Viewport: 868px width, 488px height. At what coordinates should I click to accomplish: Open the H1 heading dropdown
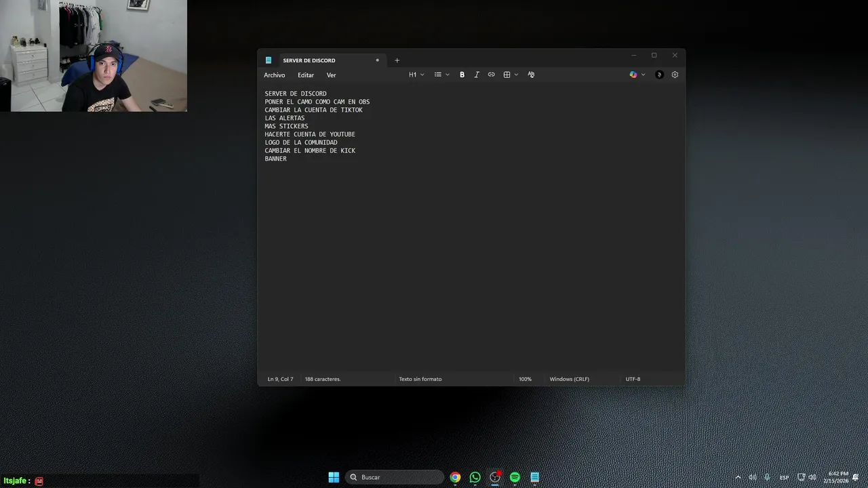[x=416, y=75]
